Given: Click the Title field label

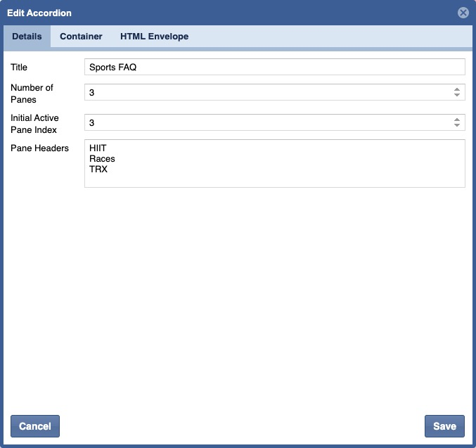Looking at the screenshot, I should 19,68.
